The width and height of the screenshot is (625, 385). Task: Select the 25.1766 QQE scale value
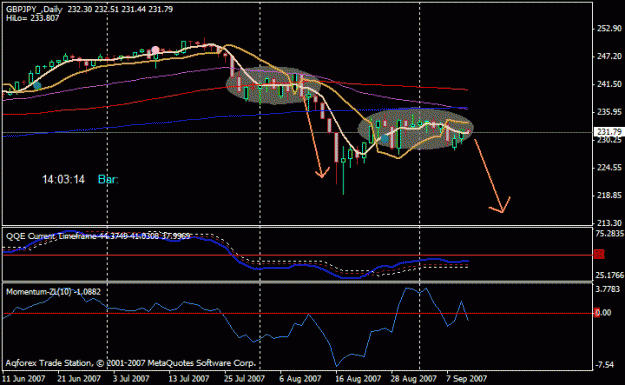tap(609, 275)
